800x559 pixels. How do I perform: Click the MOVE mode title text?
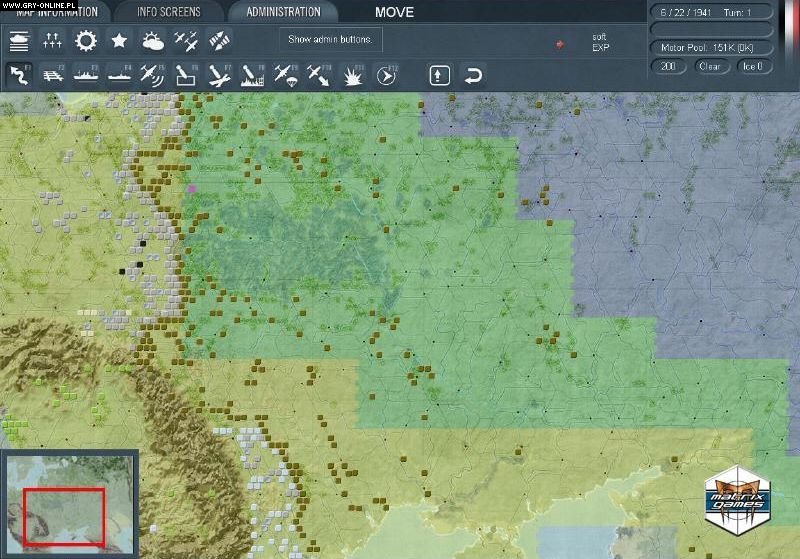(394, 12)
